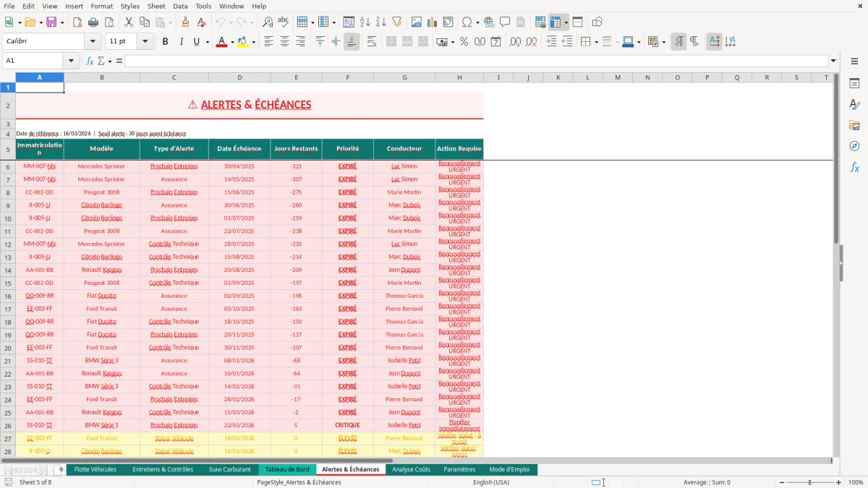Click the formula input line
Viewport: 868px width, 488px height.
[477, 61]
